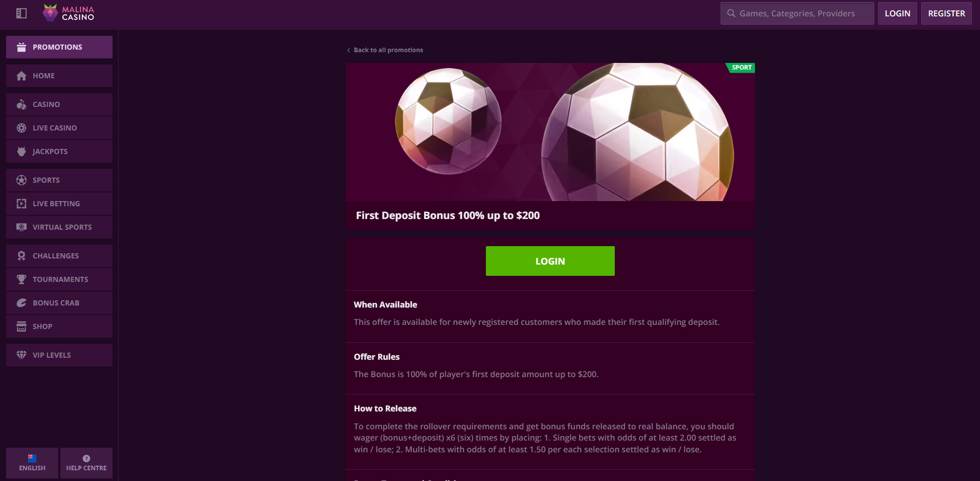Select the Casino cocktail icon in sidebar
The height and width of the screenshot is (481, 980).
(21, 104)
